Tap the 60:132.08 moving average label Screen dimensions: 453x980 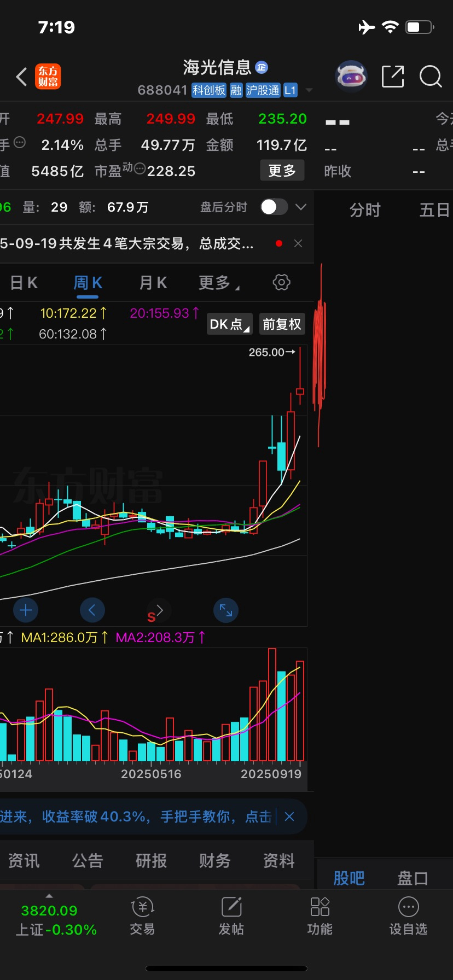coord(73,334)
